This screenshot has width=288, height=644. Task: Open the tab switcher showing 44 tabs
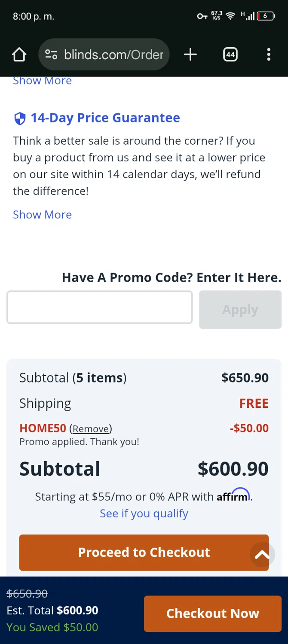pyautogui.click(x=230, y=55)
